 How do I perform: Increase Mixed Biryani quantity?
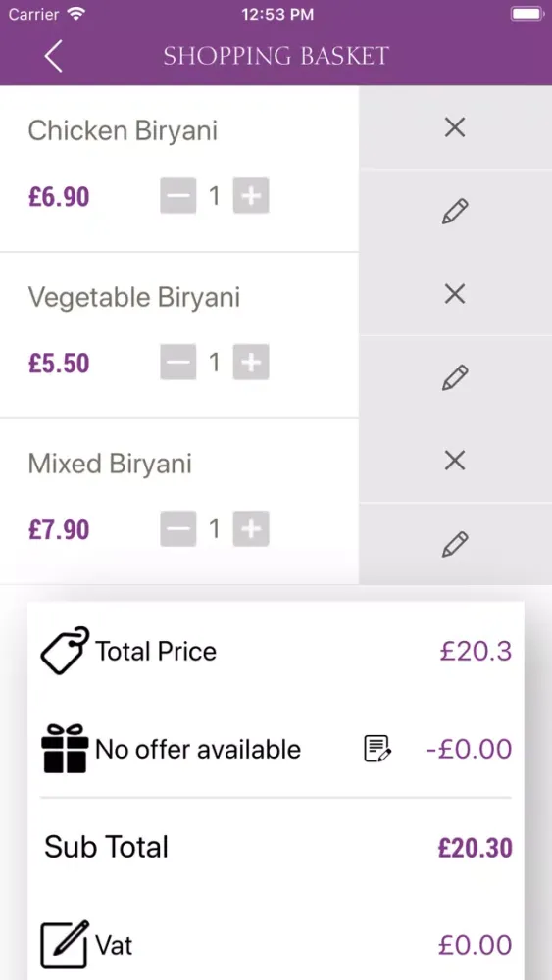click(251, 529)
